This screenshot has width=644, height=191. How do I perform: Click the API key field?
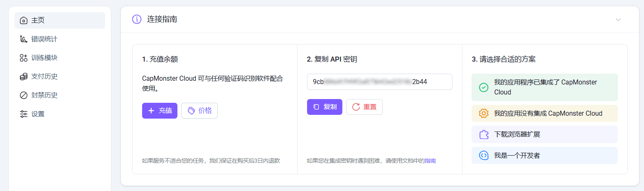pos(380,82)
